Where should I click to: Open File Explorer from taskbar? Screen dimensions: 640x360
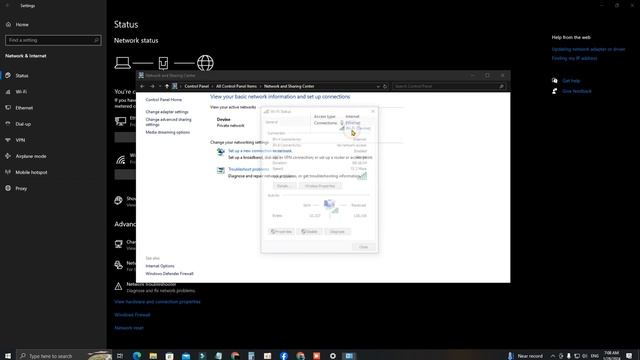coord(153,356)
